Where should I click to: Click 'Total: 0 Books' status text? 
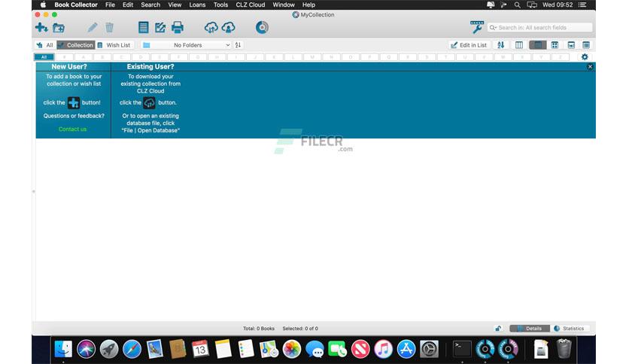click(x=259, y=329)
